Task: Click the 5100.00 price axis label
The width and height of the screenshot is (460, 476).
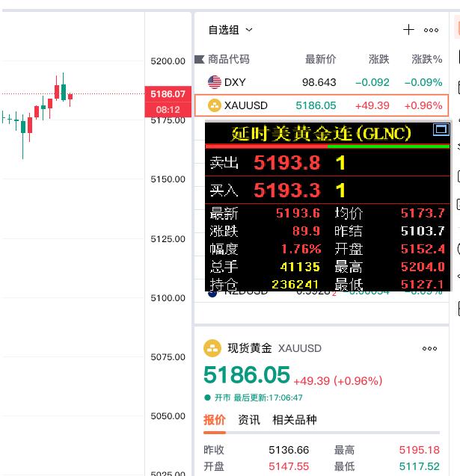Action: point(168,298)
